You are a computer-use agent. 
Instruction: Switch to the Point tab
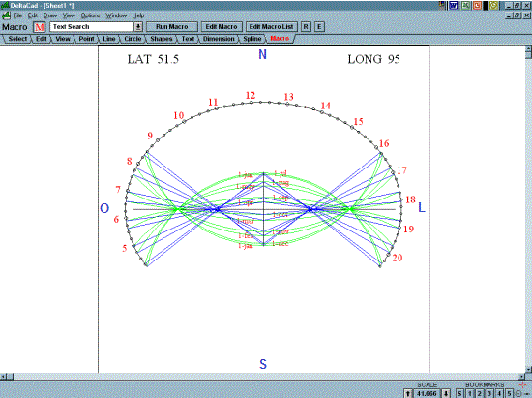tap(86, 39)
